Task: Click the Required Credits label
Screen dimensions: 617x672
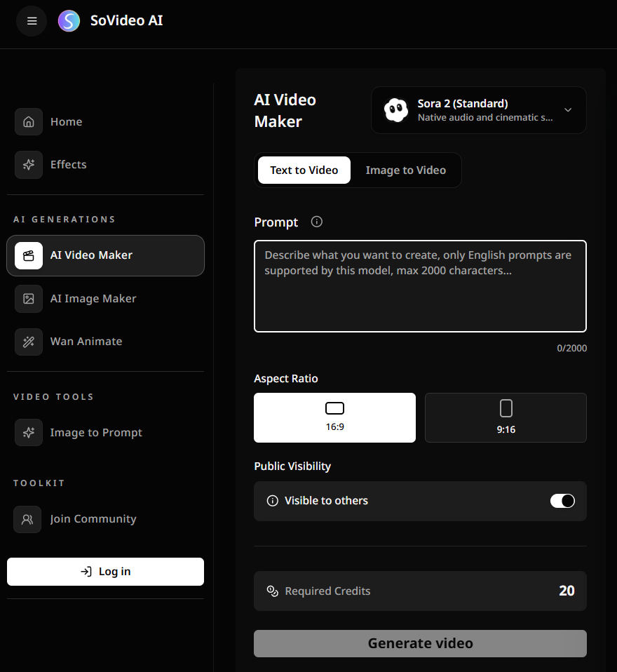Action: pos(327,591)
